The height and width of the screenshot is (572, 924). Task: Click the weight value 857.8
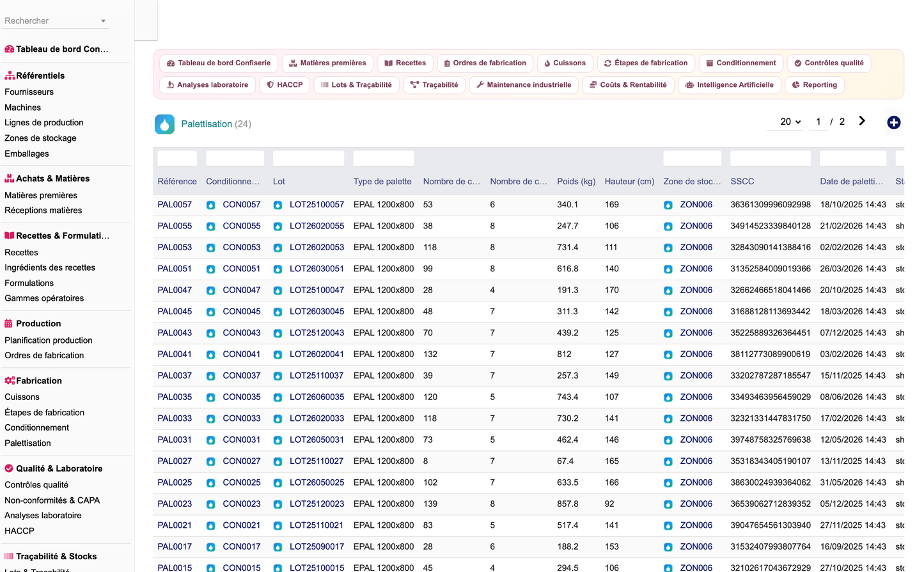(x=568, y=504)
